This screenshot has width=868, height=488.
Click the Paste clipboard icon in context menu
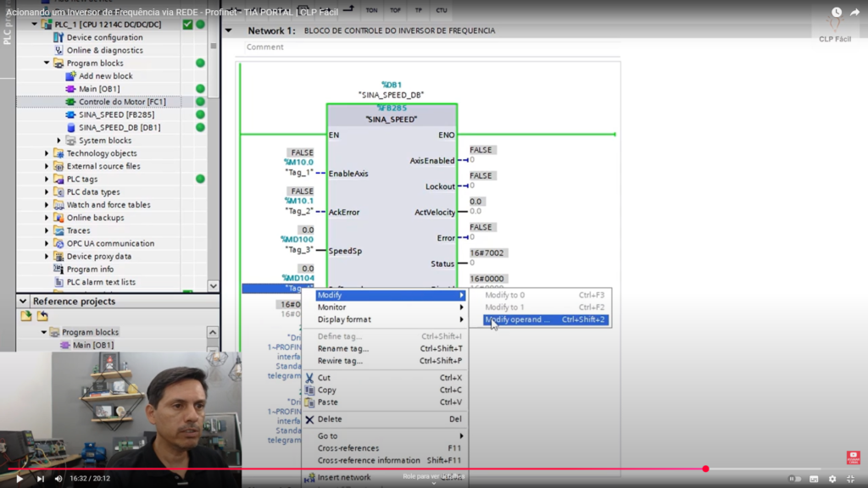point(309,402)
